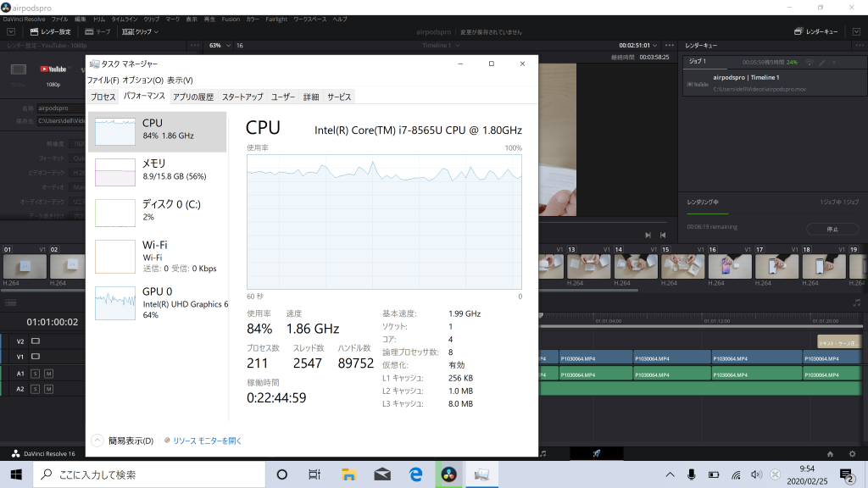Select clip thumbnail 16 in clip strip
This screenshot has height=488, width=868.
click(730, 266)
